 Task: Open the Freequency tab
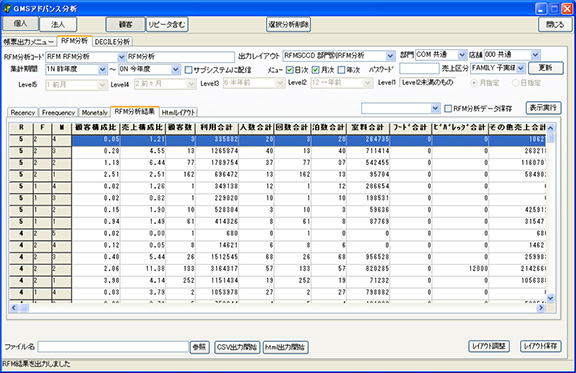click(58, 112)
